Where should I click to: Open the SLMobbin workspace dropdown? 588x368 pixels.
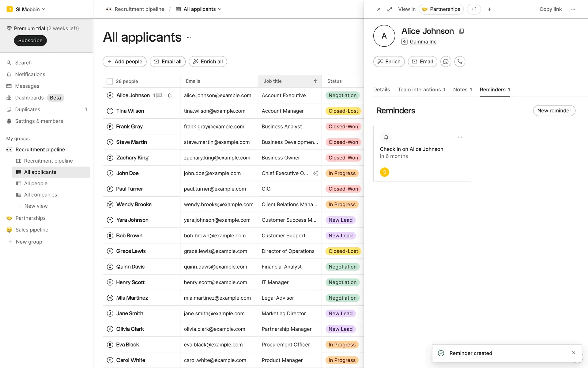(27, 9)
